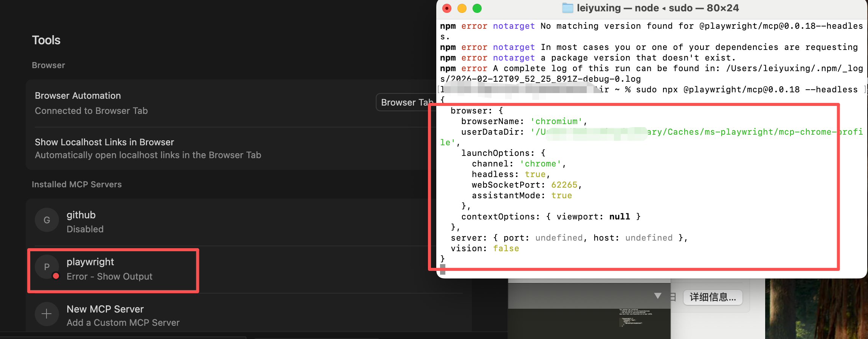
Task: Open the Browser Tab dropdown
Action: pos(406,103)
